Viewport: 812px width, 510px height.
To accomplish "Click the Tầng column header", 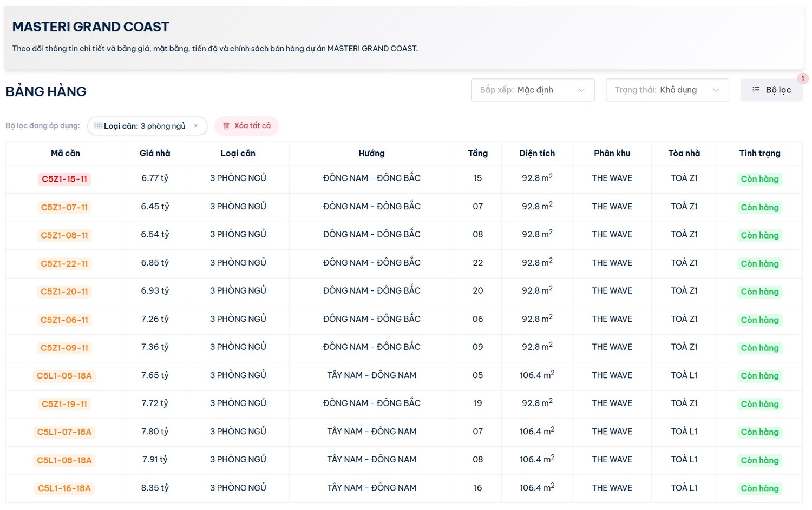I will [477, 154].
